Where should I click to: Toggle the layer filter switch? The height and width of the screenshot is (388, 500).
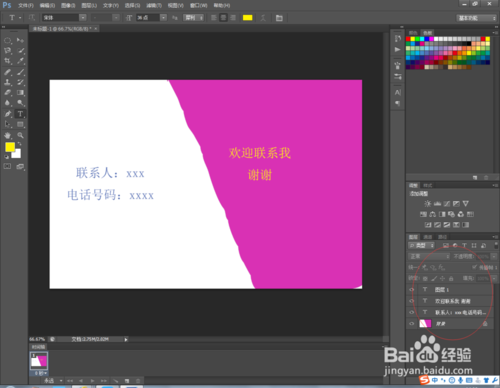[x=496, y=245]
